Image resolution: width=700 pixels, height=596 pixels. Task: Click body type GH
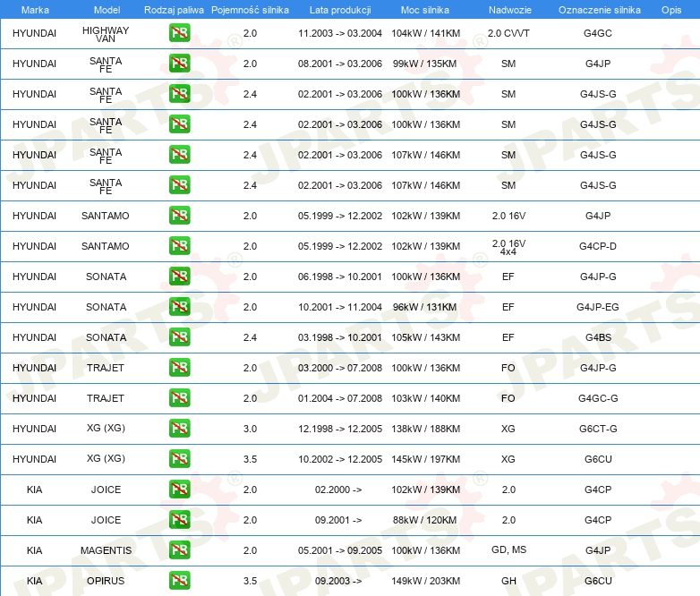(508, 581)
